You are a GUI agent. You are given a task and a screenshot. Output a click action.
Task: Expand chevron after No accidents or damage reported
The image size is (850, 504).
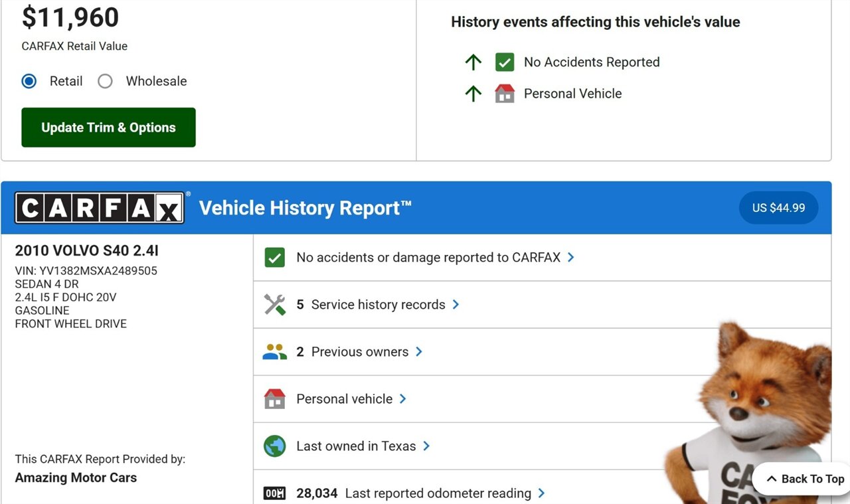click(x=571, y=258)
